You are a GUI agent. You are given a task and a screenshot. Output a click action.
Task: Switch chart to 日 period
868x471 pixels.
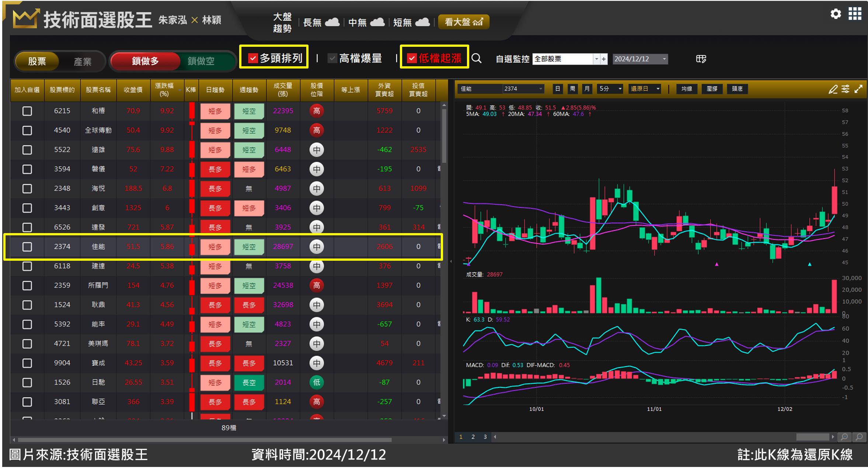tap(558, 89)
